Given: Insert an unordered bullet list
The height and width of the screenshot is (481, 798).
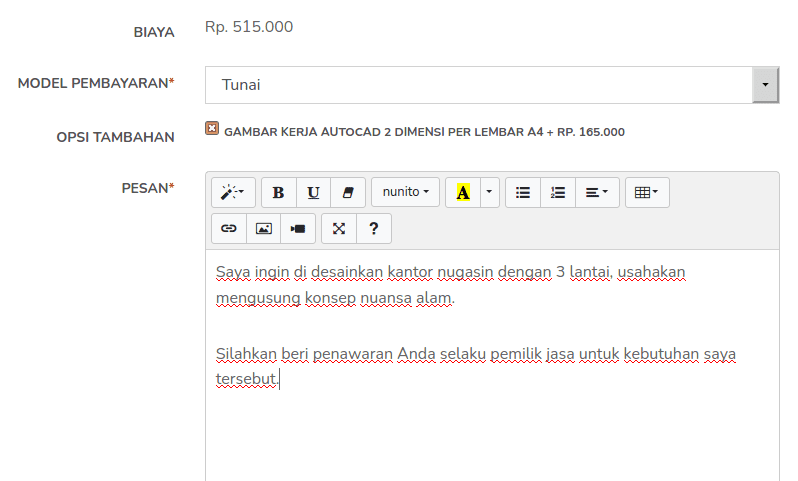Looking at the screenshot, I should coord(523,192).
